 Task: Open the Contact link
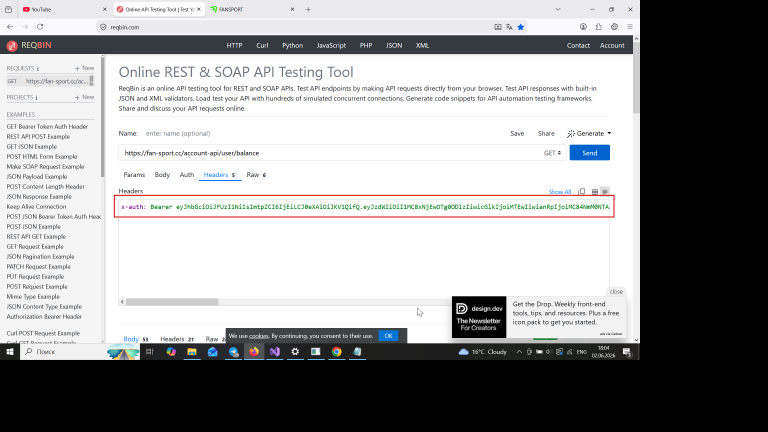click(x=578, y=45)
